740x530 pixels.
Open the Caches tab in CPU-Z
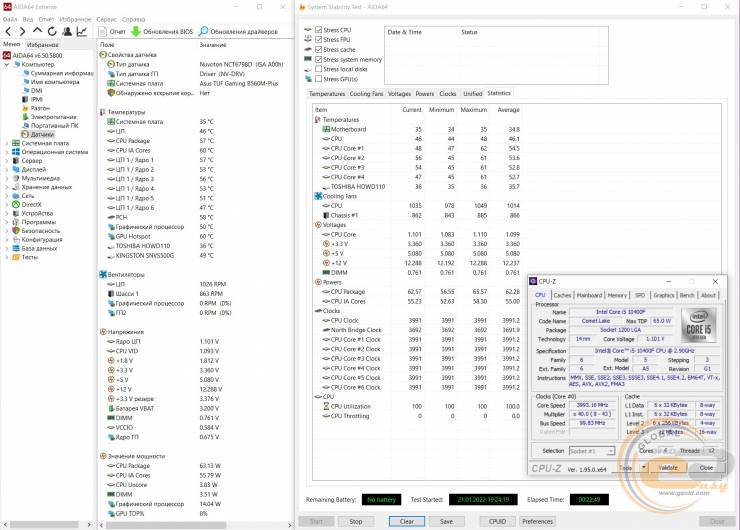(562, 295)
